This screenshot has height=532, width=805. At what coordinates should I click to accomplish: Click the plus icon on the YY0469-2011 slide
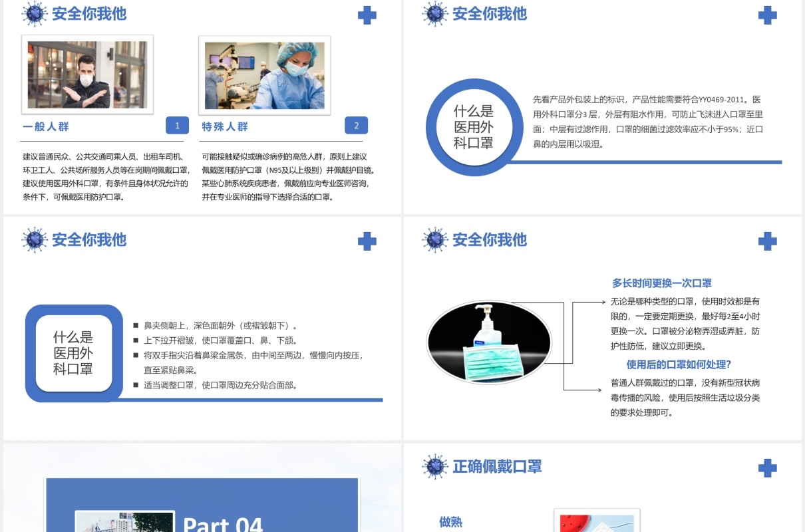tap(768, 15)
